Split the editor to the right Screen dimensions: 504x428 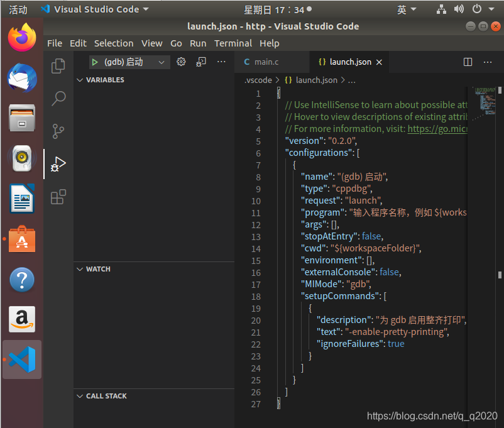point(468,62)
